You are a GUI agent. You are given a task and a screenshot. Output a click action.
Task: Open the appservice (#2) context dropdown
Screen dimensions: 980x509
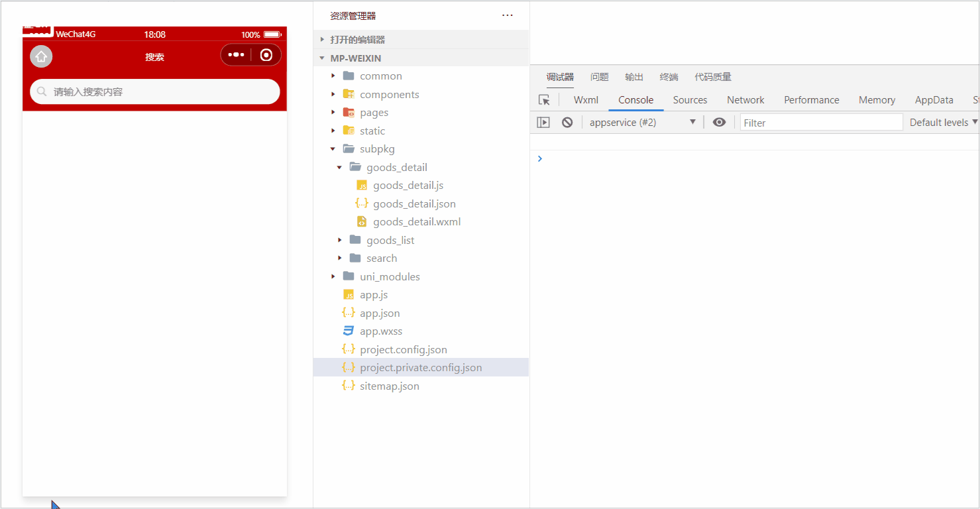(x=642, y=123)
